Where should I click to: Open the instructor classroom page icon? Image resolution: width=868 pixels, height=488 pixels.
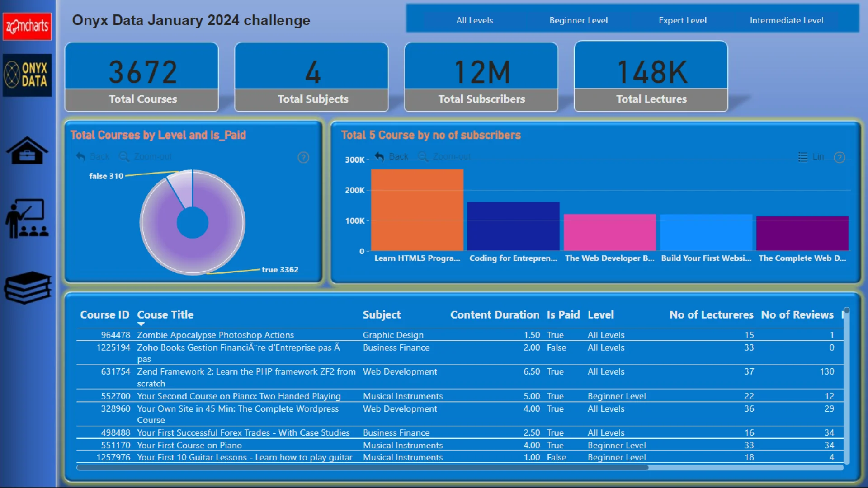tap(27, 218)
